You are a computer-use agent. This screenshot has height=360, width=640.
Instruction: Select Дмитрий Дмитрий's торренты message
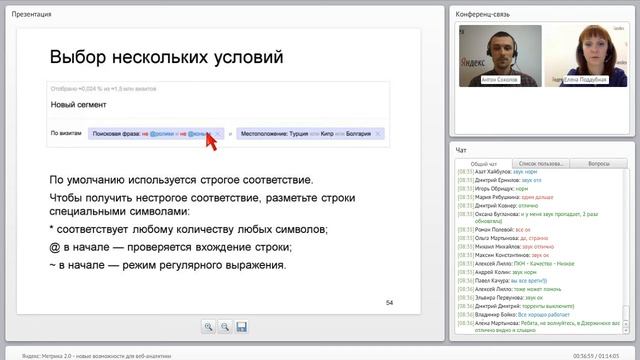(516, 306)
